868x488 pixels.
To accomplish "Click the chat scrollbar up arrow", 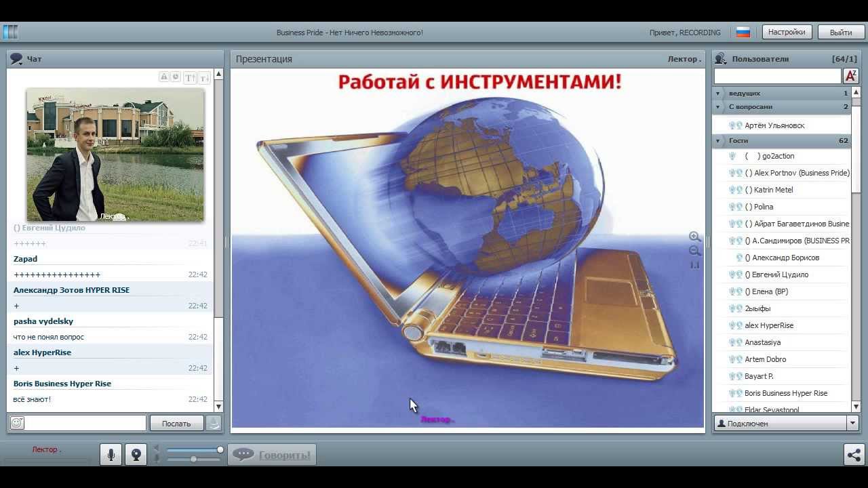I will click(218, 74).
